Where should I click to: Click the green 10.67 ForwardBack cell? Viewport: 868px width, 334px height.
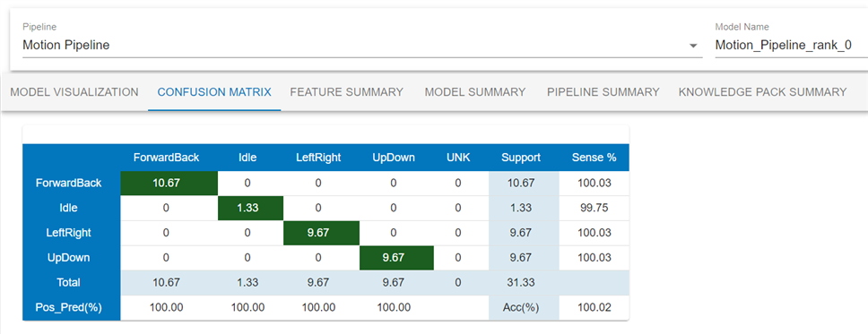[x=169, y=183]
